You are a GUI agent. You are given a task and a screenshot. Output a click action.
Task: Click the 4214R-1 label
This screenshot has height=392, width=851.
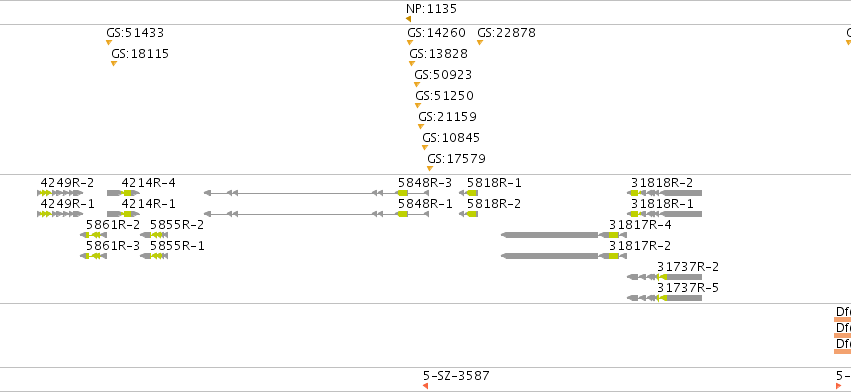(149, 204)
